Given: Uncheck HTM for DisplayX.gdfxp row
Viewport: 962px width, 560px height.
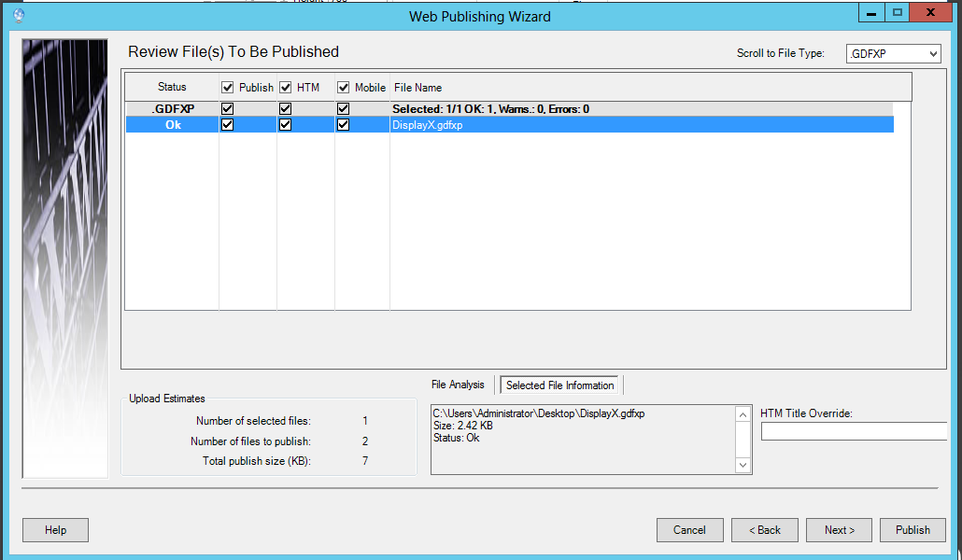Looking at the screenshot, I should (x=286, y=125).
